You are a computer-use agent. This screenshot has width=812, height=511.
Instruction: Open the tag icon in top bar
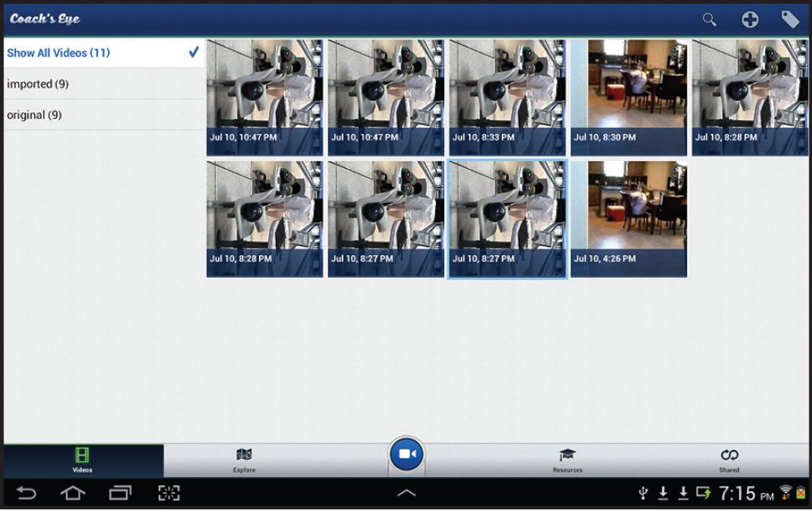790,19
